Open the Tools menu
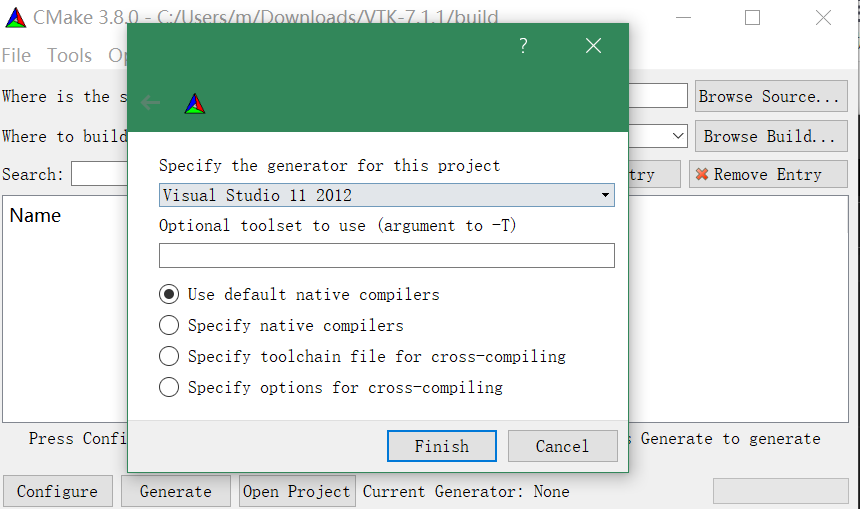This screenshot has height=509, width=860. click(x=70, y=56)
